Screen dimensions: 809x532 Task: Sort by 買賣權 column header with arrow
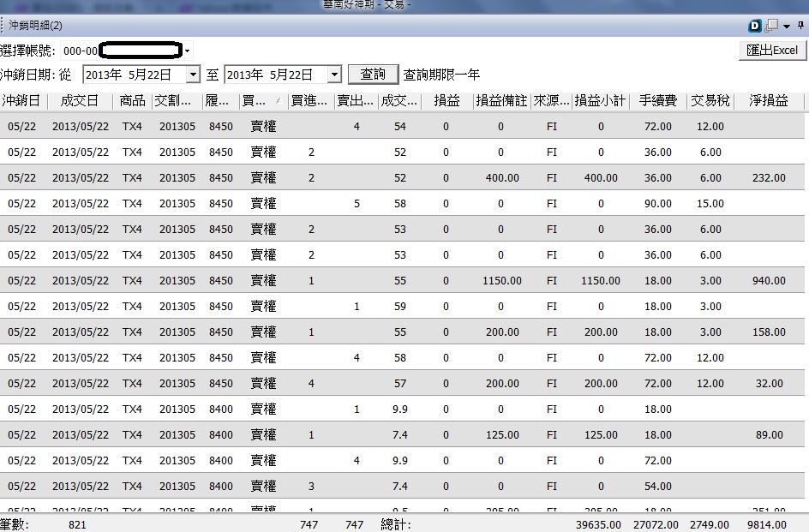click(263, 100)
